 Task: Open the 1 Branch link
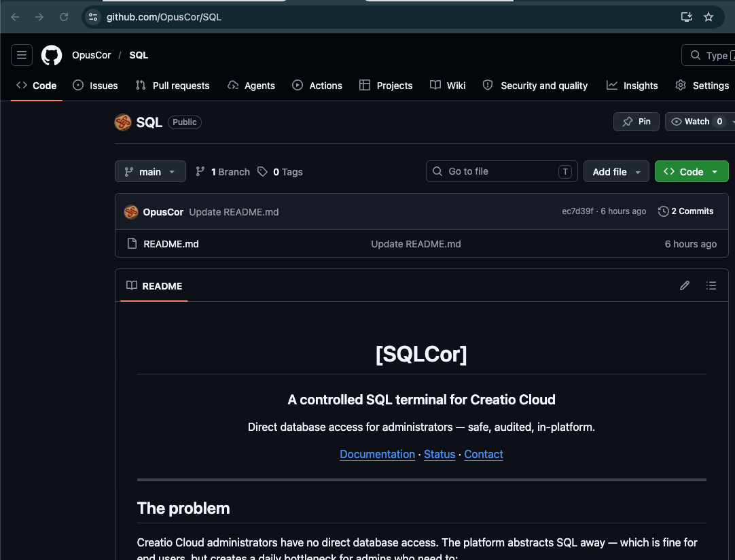pyautogui.click(x=223, y=172)
